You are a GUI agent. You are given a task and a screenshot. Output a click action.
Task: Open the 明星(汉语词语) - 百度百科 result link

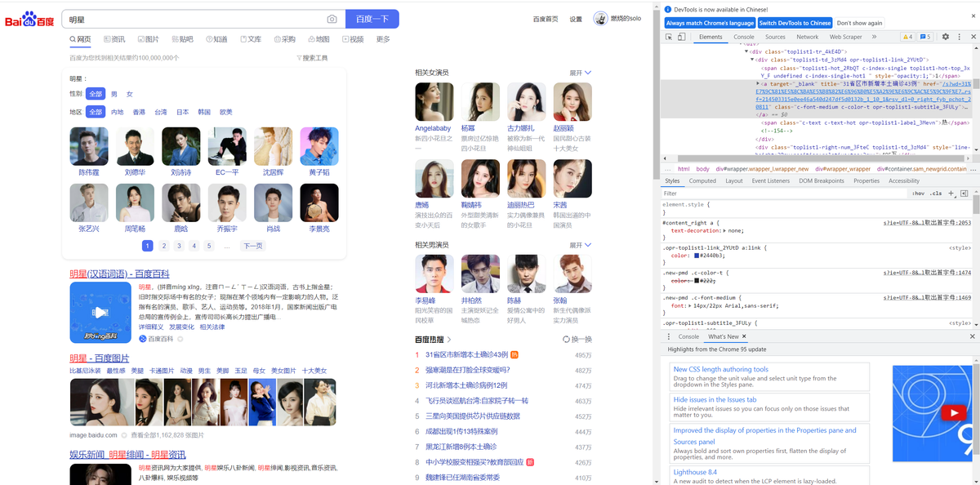[119, 274]
